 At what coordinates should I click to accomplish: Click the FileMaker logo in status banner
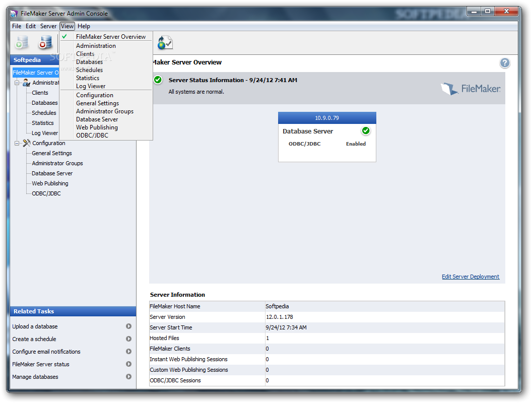(x=471, y=89)
